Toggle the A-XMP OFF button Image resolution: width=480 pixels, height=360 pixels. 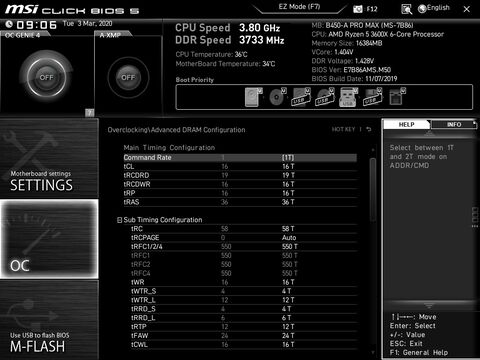pos(128,77)
